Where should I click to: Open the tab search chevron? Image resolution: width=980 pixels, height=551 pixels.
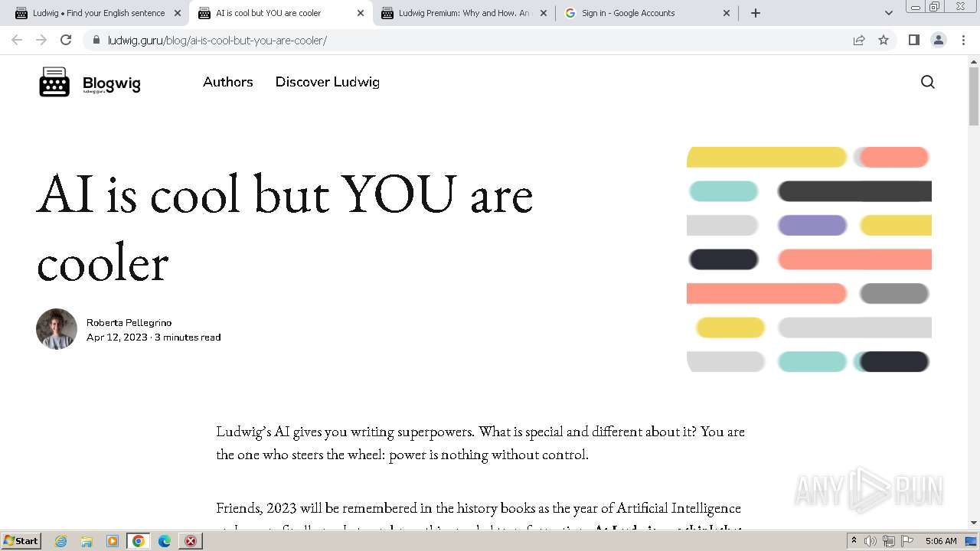(888, 13)
